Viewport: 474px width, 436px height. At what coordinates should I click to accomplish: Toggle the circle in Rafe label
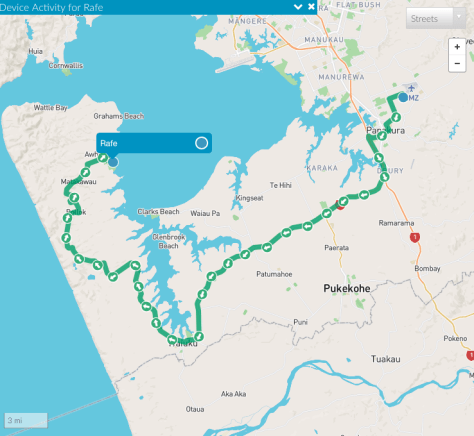201,143
